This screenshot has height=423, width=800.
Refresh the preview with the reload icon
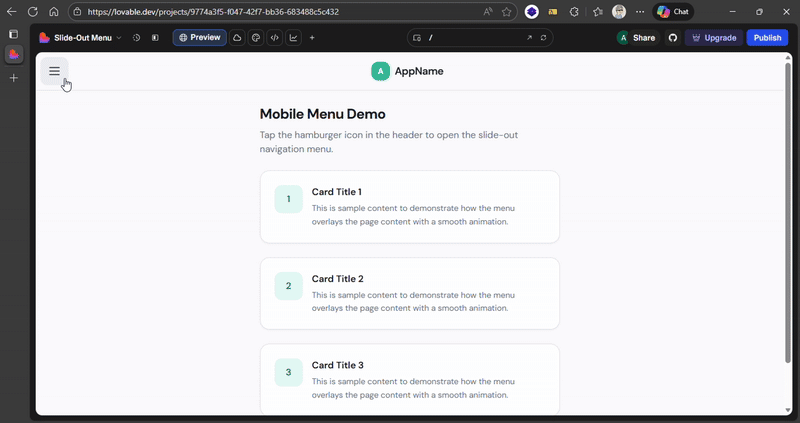[x=543, y=38]
